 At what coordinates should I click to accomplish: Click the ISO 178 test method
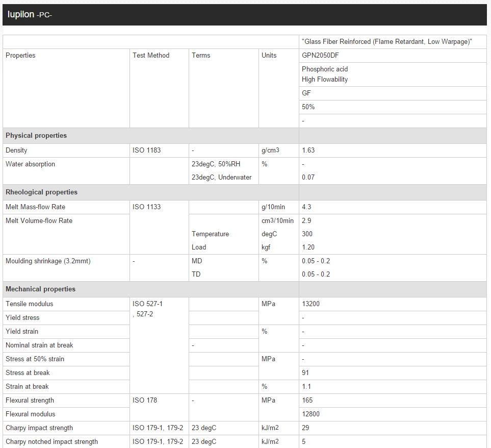145,401
